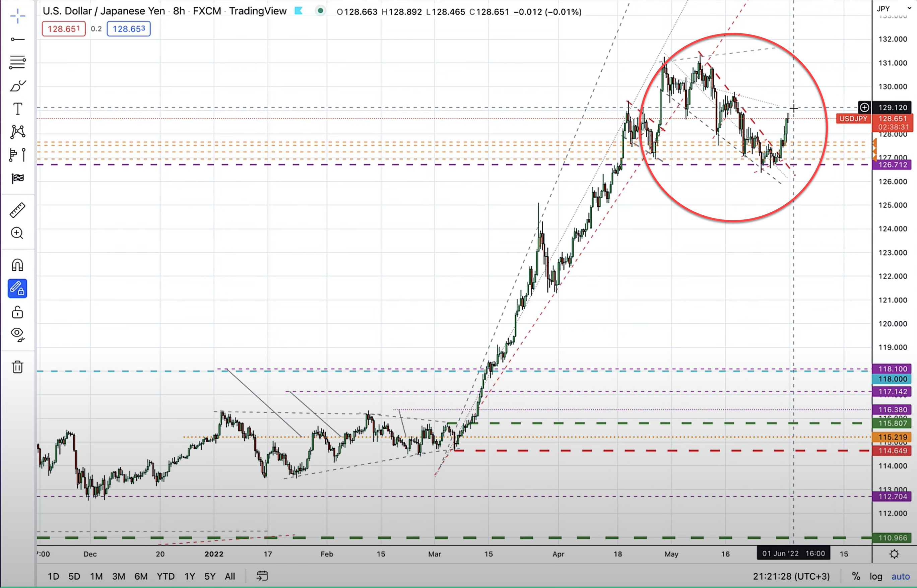This screenshot has height=588, width=917.
Task: Click the 128.653 buy price button
Action: [129, 29]
